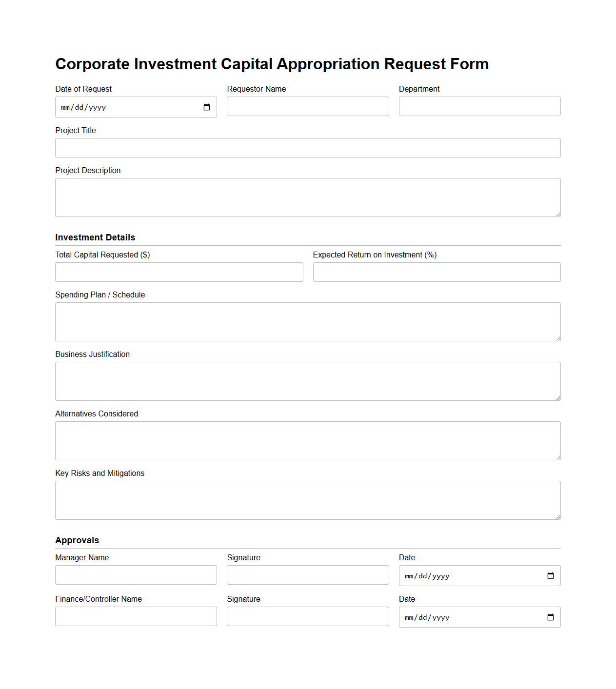Image resolution: width=616 pixels, height=689 pixels.
Task: Open the Finance/Controller Date calendar picker
Action: pos(552,617)
